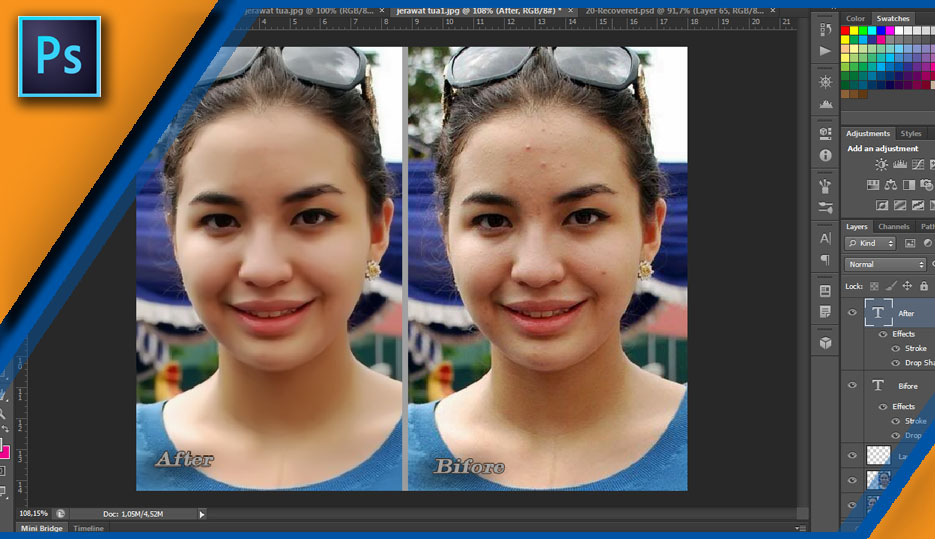
Task: Switch to 20-Recovered.psd document tab
Action: (674, 11)
